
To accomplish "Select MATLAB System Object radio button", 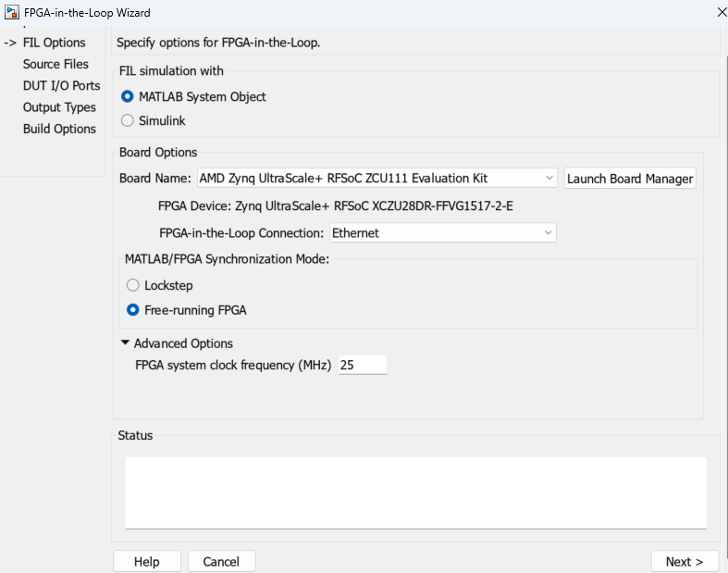I will click(128, 96).
